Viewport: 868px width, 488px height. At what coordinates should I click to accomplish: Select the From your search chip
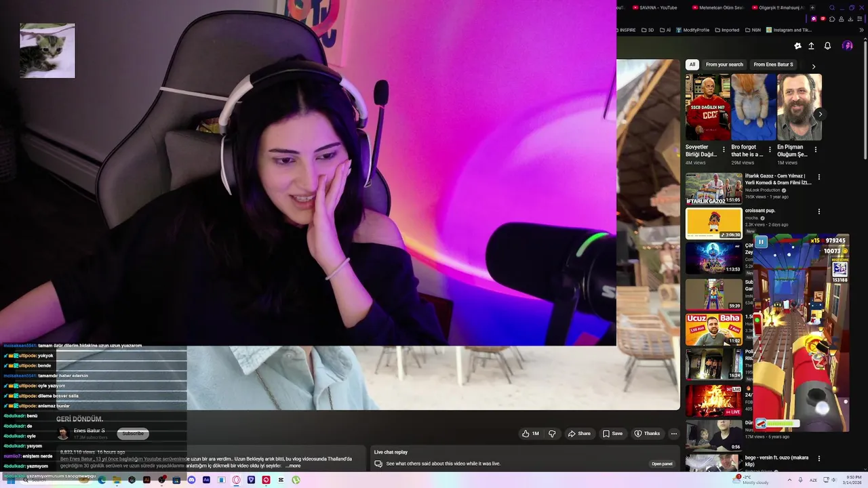click(724, 64)
